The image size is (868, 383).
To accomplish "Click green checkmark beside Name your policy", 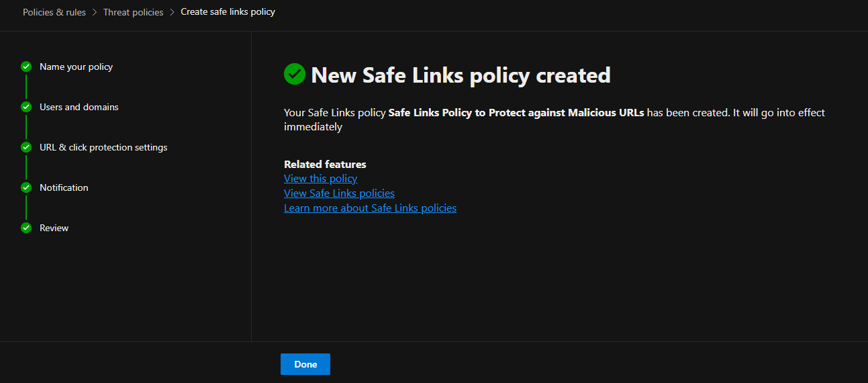I will tap(26, 67).
